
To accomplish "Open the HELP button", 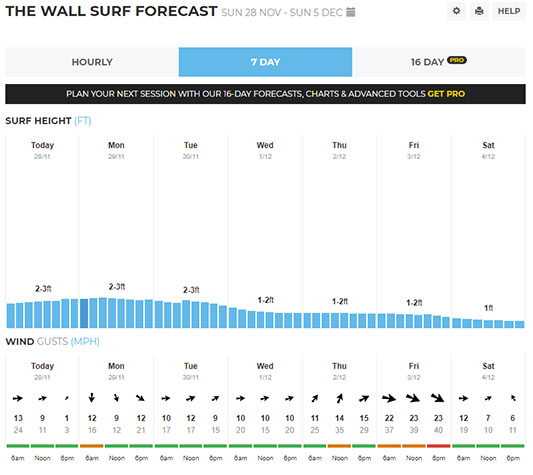I will [x=509, y=11].
